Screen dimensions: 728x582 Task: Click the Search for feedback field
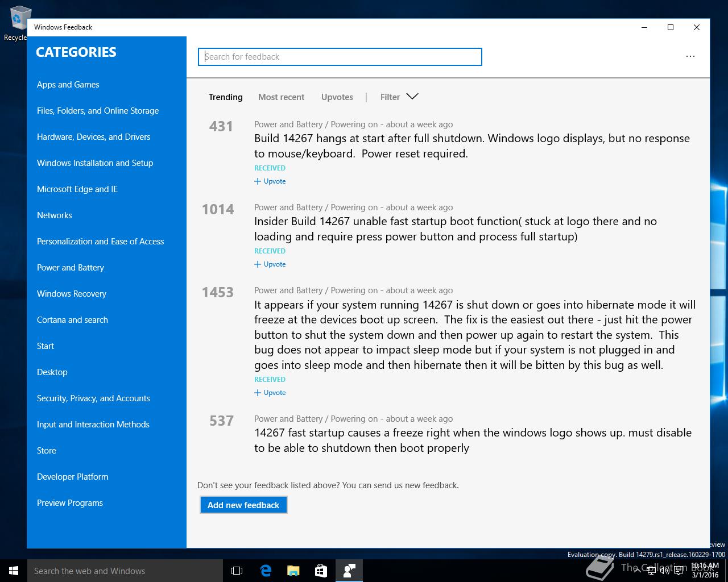coord(340,57)
